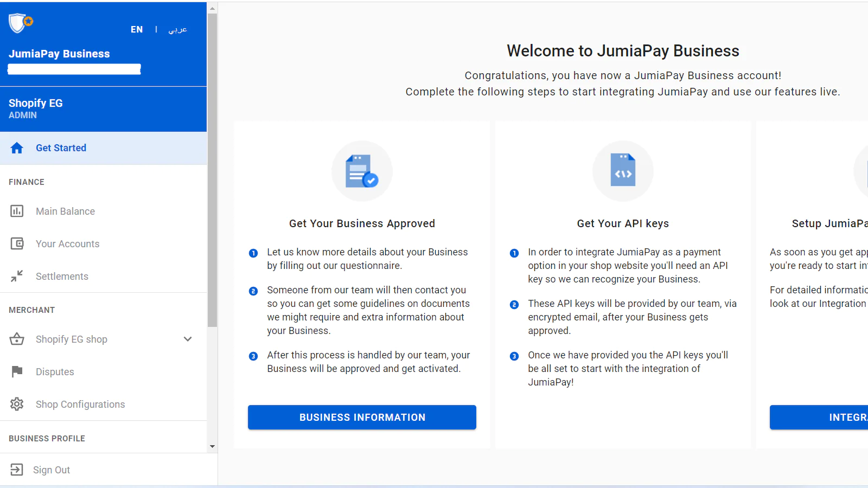Click the Sign Out exit icon
Image resolution: width=868 pixels, height=488 pixels.
17,470
